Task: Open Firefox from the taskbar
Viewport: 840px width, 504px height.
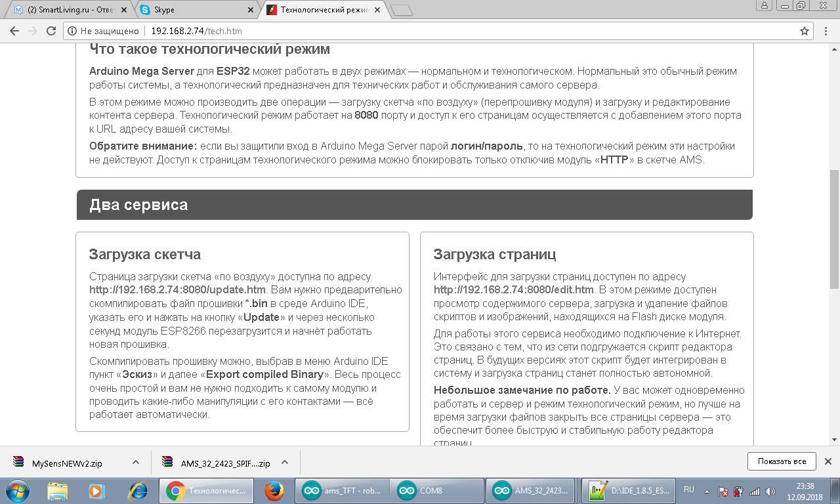Action: pyautogui.click(x=274, y=490)
